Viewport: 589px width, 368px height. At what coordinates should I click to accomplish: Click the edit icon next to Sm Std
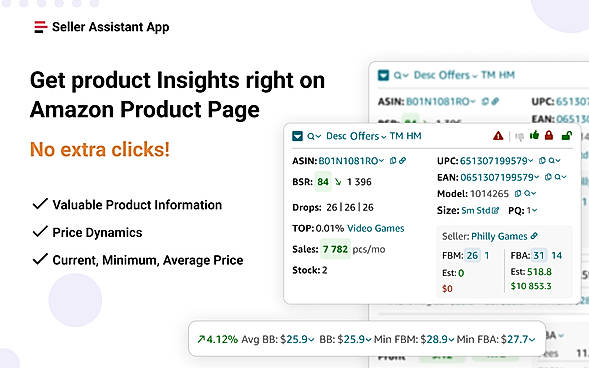pyautogui.click(x=495, y=211)
